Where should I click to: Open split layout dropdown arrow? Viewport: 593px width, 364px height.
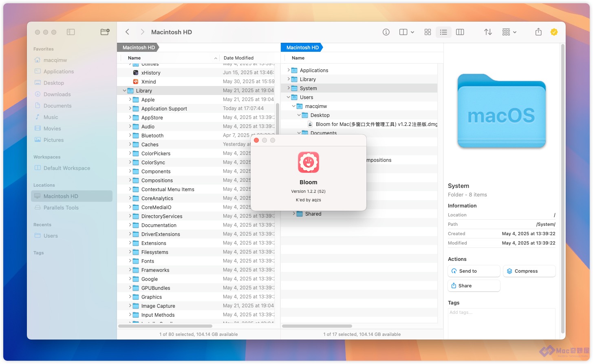pos(412,32)
